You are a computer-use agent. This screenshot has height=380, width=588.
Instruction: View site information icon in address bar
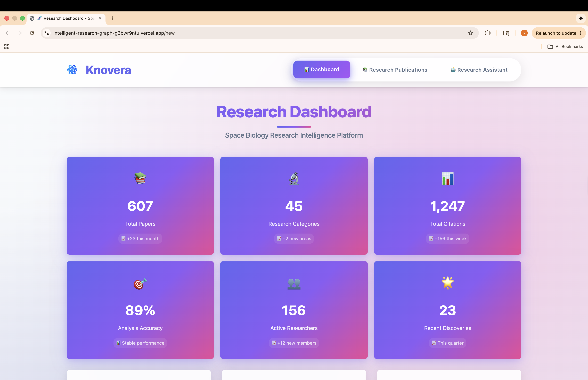pyautogui.click(x=47, y=33)
